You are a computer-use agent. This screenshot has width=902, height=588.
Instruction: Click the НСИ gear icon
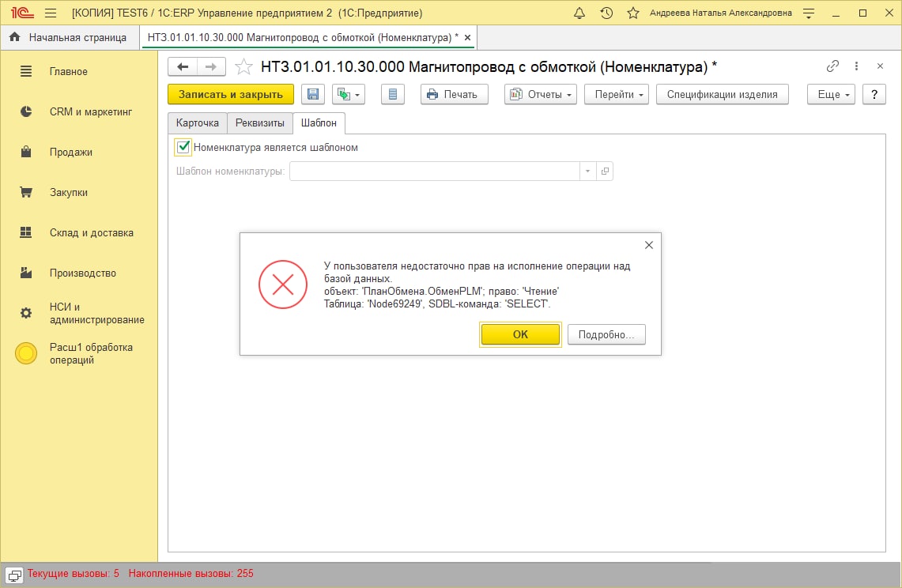point(26,313)
